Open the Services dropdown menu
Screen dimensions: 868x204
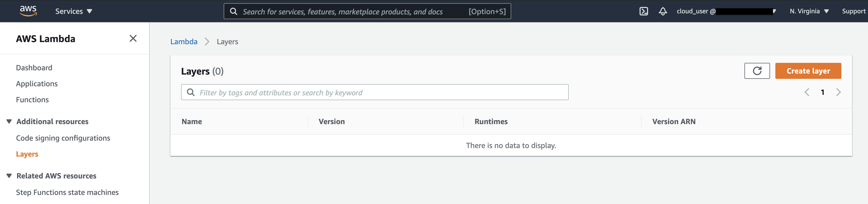click(x=73, y=11)
